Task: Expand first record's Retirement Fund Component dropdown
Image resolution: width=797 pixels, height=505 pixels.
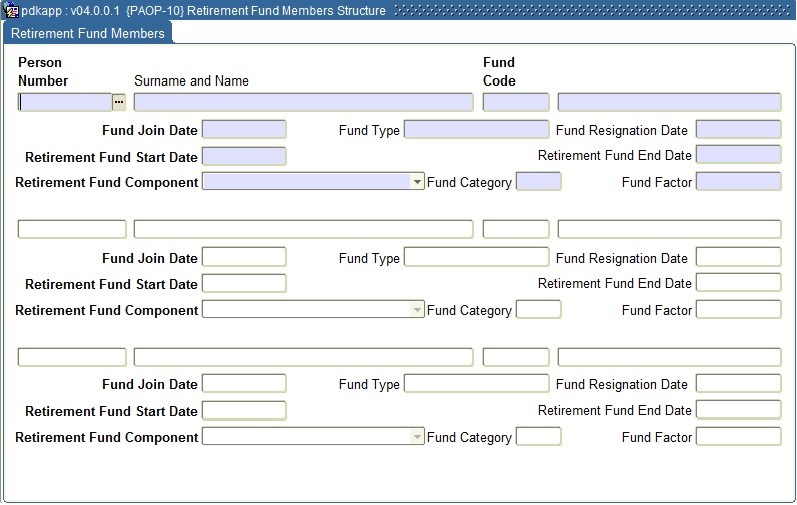Action: [417, 182]
